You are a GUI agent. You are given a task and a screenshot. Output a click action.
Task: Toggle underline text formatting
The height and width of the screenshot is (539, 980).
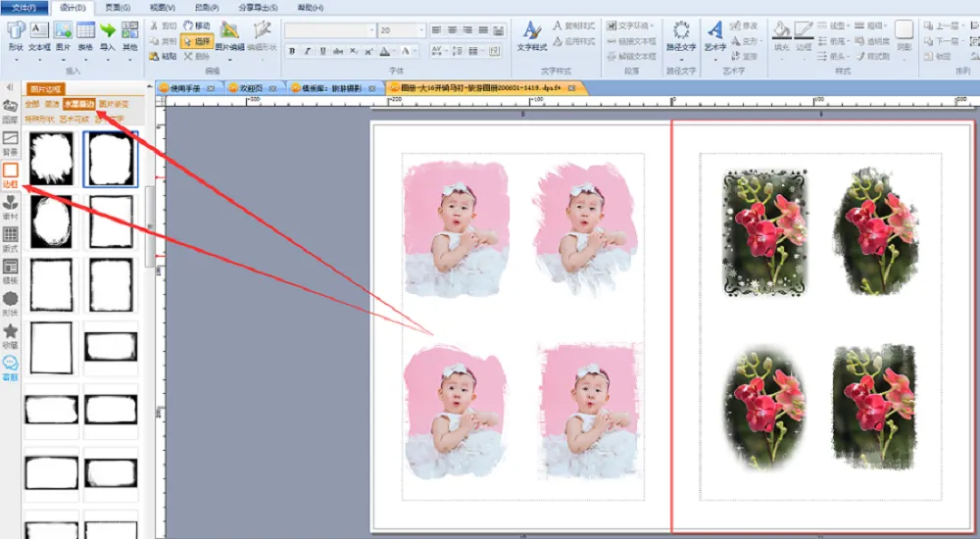(x=322, y=51)
